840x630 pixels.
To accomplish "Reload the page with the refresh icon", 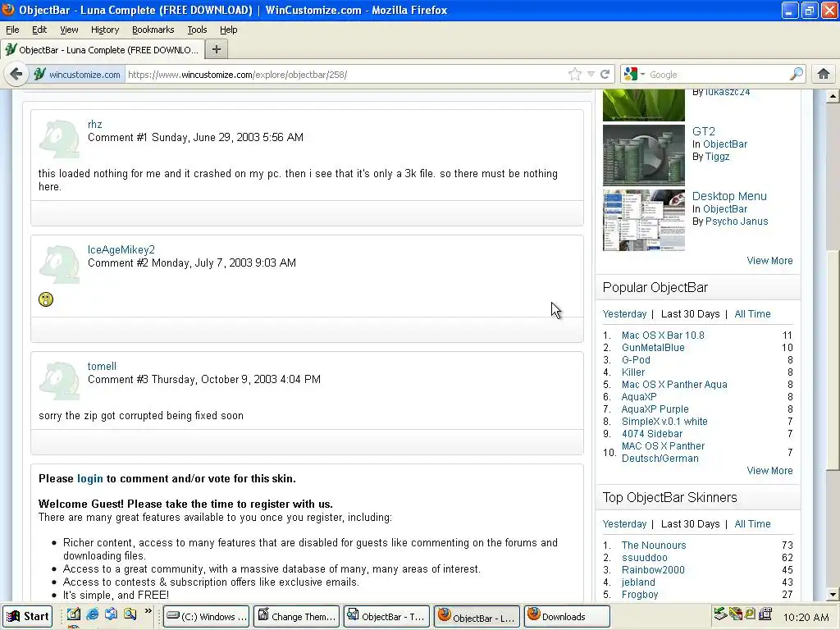I will coord(605,75).
